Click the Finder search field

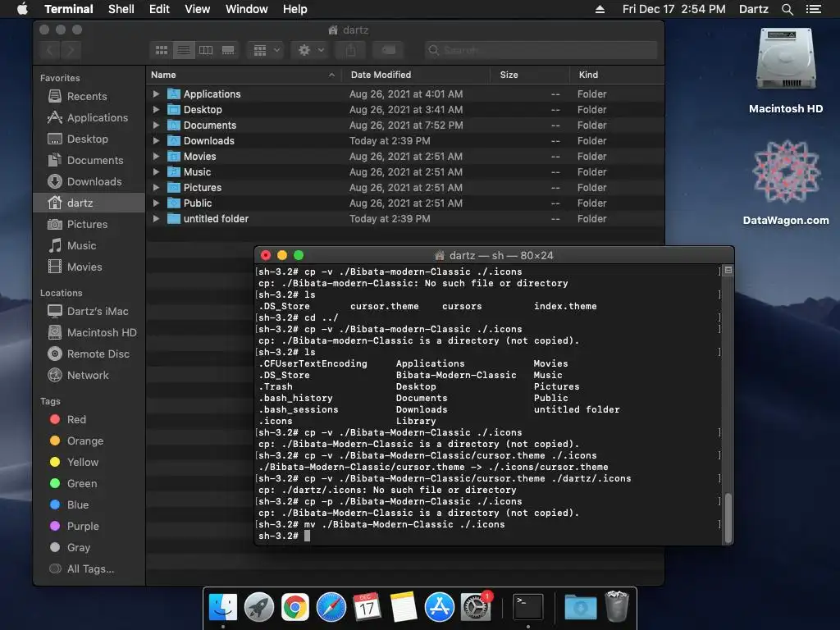[x=541, y=50]
